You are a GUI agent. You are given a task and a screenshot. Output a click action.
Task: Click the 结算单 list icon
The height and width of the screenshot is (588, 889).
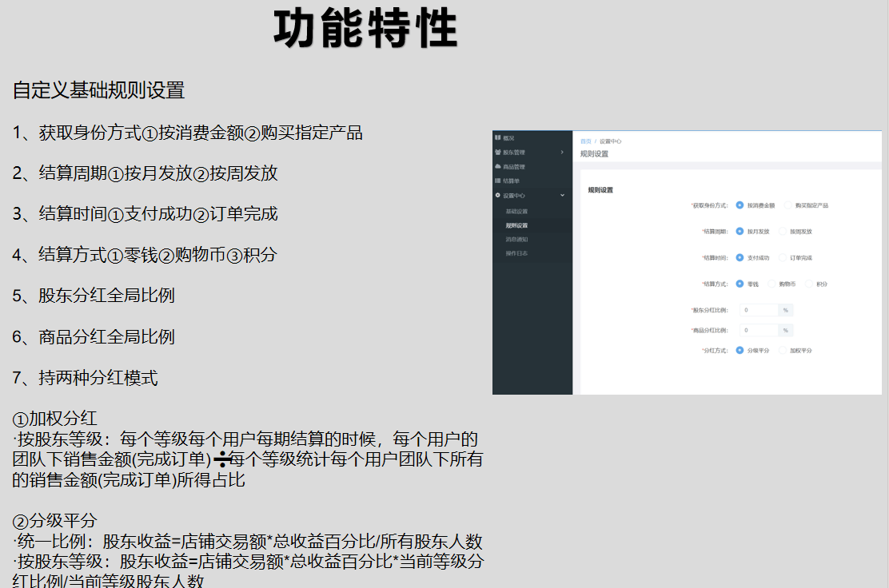pos(497,181)
